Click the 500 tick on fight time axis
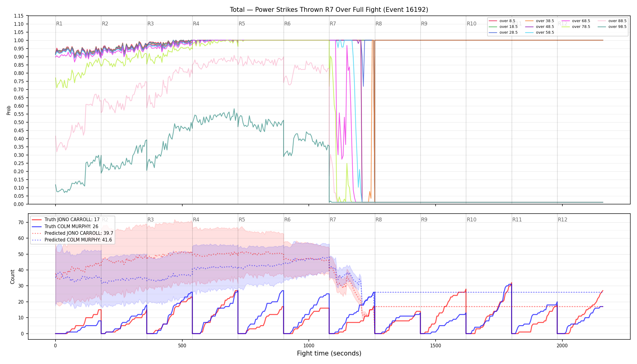This screenshot has width=637, height=364. 182,345
